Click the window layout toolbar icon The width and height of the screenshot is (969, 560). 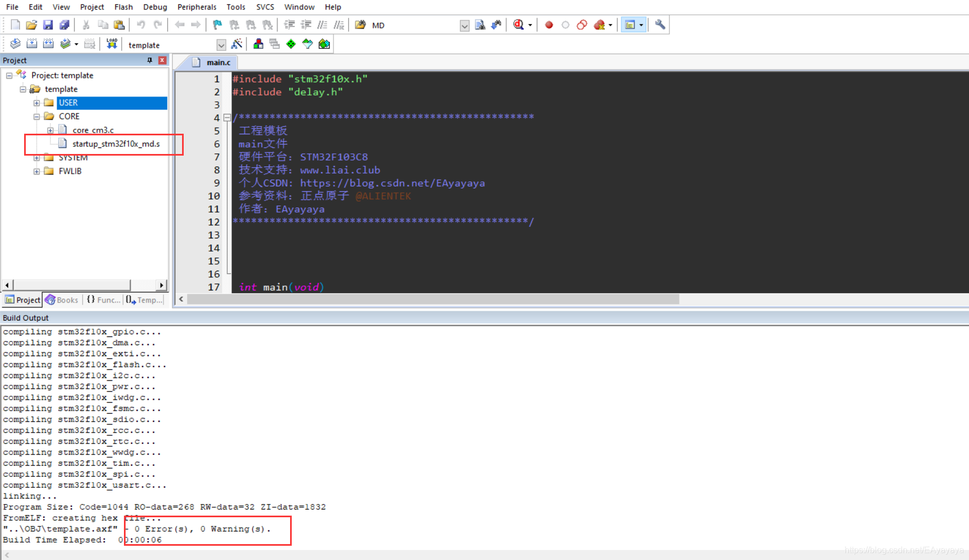630,25
